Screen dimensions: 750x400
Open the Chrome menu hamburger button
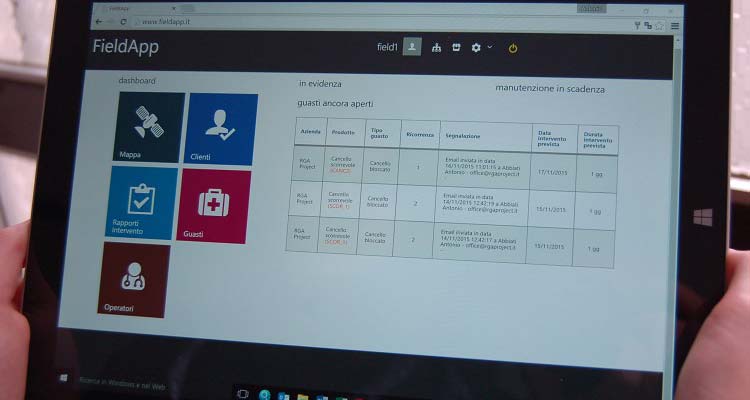tap(676, 25)
